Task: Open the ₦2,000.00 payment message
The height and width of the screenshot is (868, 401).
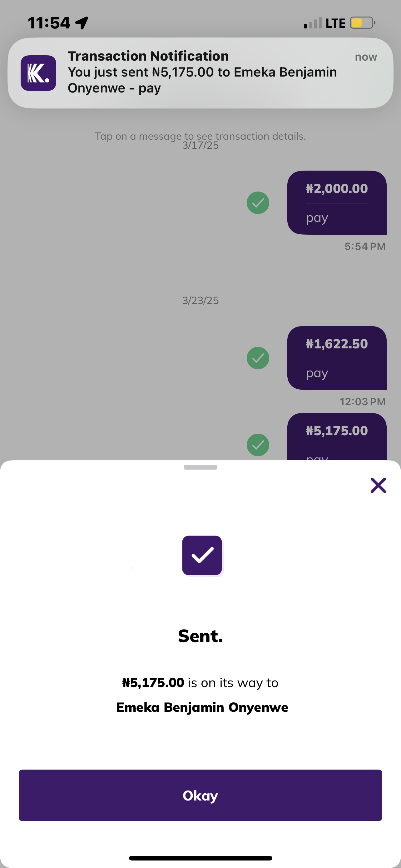Action: pos(337,202)
